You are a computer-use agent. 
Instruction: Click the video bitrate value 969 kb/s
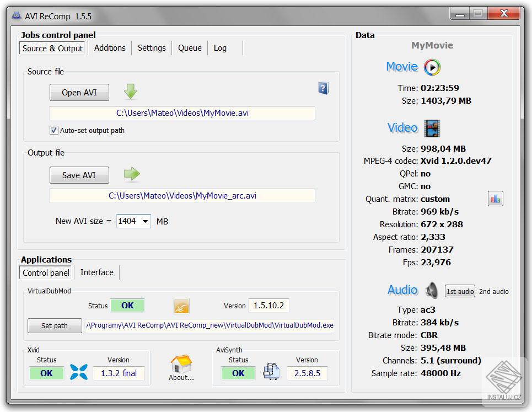[440, 212]
